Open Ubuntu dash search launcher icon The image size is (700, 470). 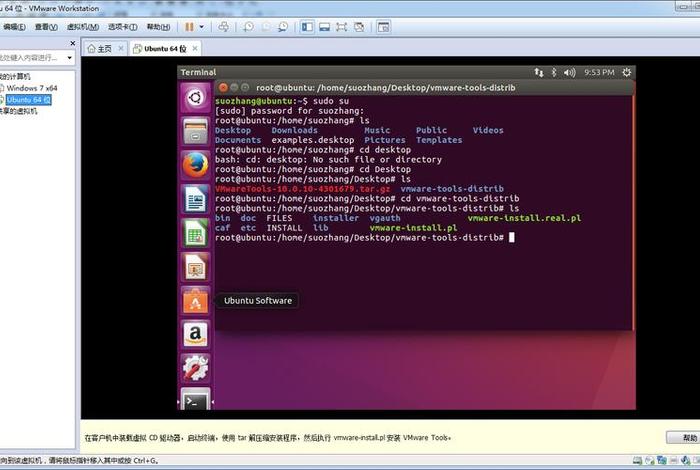[195, 97]
